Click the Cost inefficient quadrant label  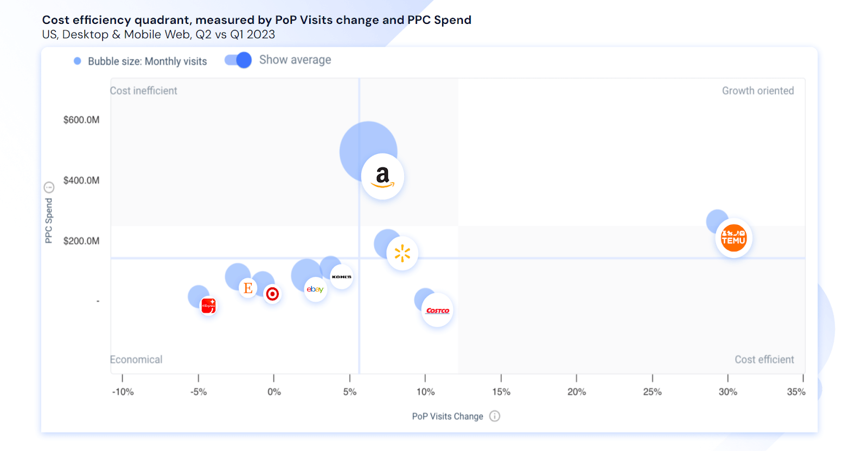(144, 91)
